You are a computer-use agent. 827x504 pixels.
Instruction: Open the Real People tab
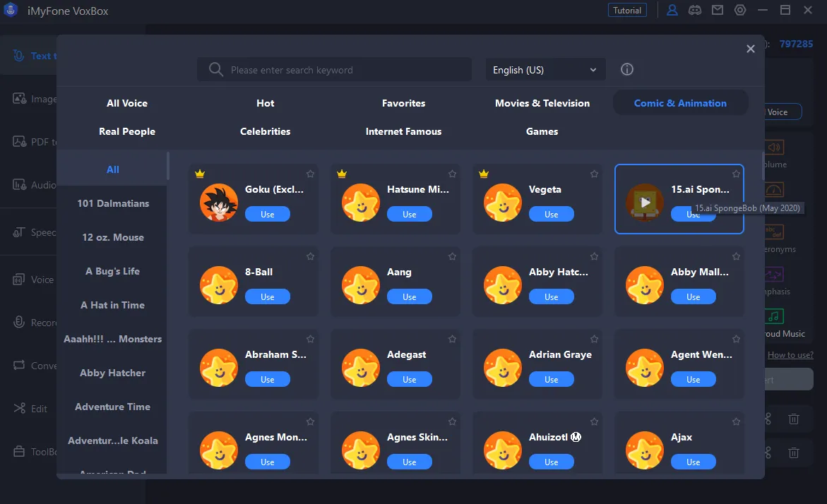pyautogui.click(x=127, y=132)
